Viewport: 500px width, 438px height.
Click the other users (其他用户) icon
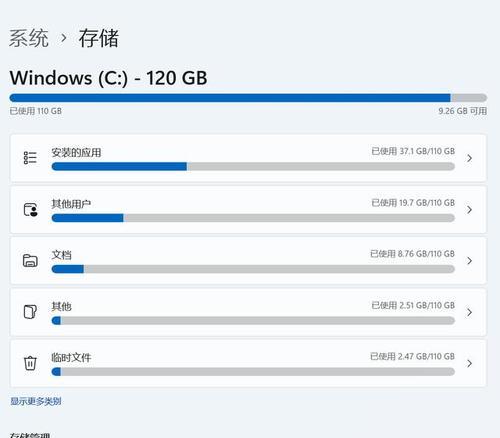tap(30, 210)
